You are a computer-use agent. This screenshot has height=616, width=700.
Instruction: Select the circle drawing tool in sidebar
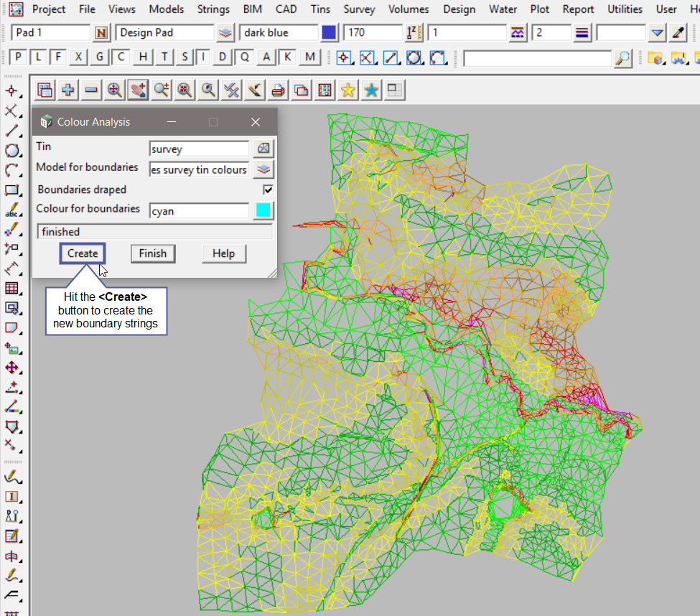click(x=12, y=151)
